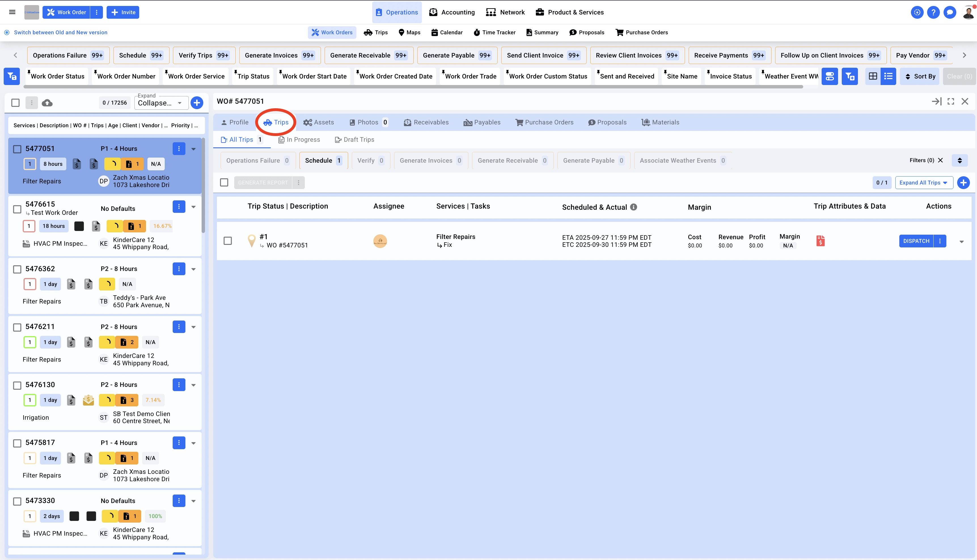Open the hamburger navigation menu
The image size is (977, 560).
[x=12, y=12]
